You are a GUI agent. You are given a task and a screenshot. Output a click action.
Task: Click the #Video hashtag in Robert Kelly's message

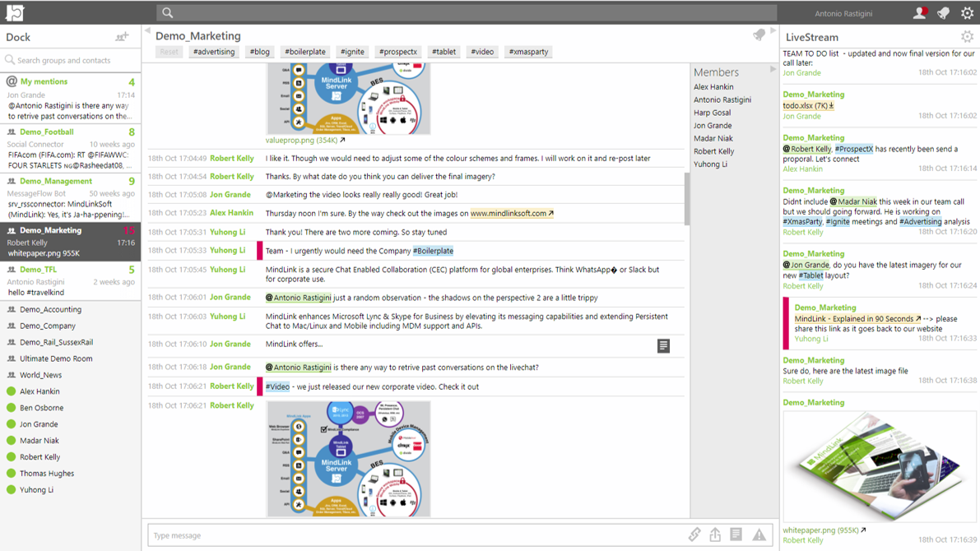click(277, 387)
